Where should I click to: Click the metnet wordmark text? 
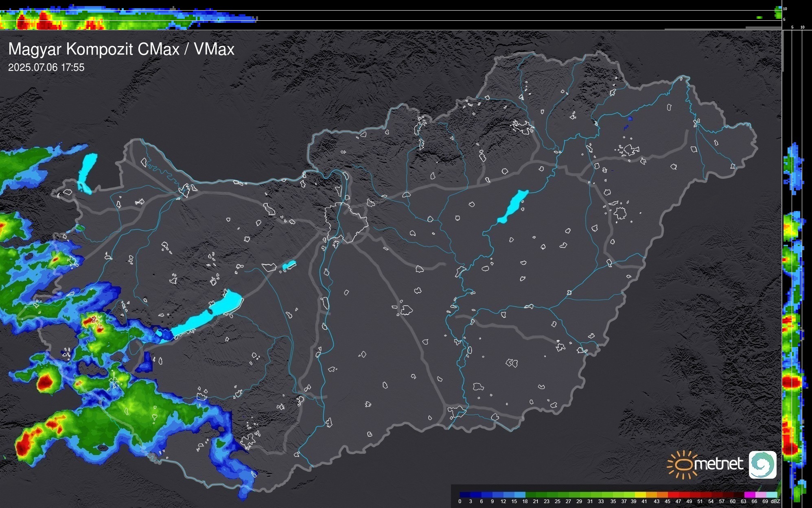pyautogui.click(x=718, y=464)
